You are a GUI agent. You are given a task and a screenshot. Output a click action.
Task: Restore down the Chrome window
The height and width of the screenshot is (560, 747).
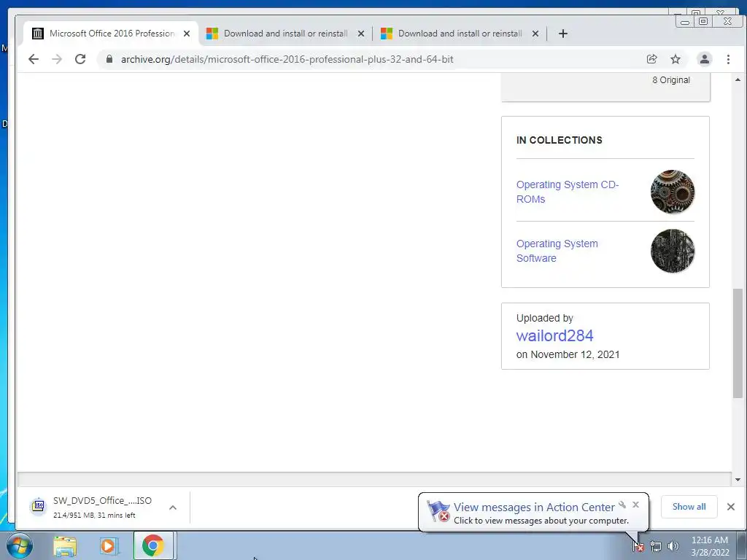pyautogui.click(x=703, y=21)
